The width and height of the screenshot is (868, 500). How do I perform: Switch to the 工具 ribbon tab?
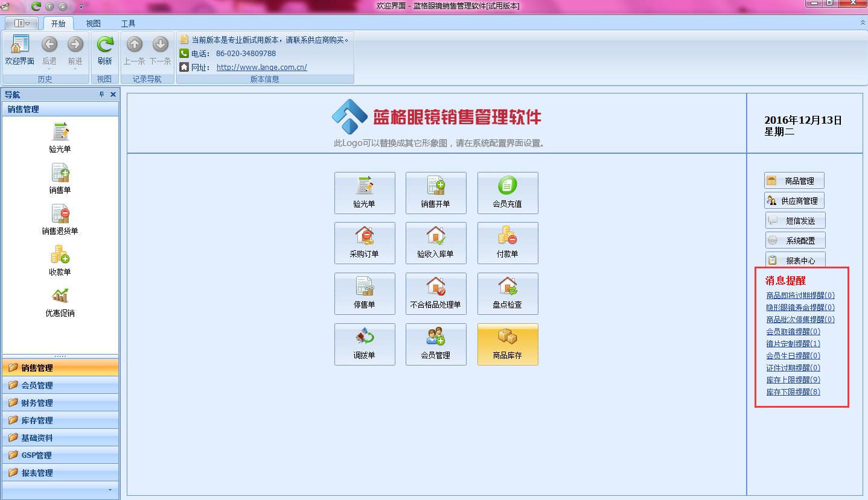(128, 24)
